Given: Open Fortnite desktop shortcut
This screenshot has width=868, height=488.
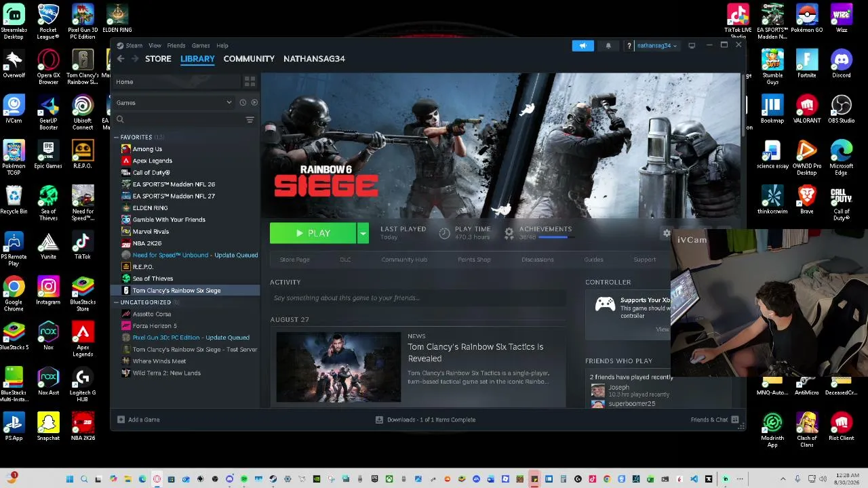Looking at the screenshot, I should click(x=807, y=64).
